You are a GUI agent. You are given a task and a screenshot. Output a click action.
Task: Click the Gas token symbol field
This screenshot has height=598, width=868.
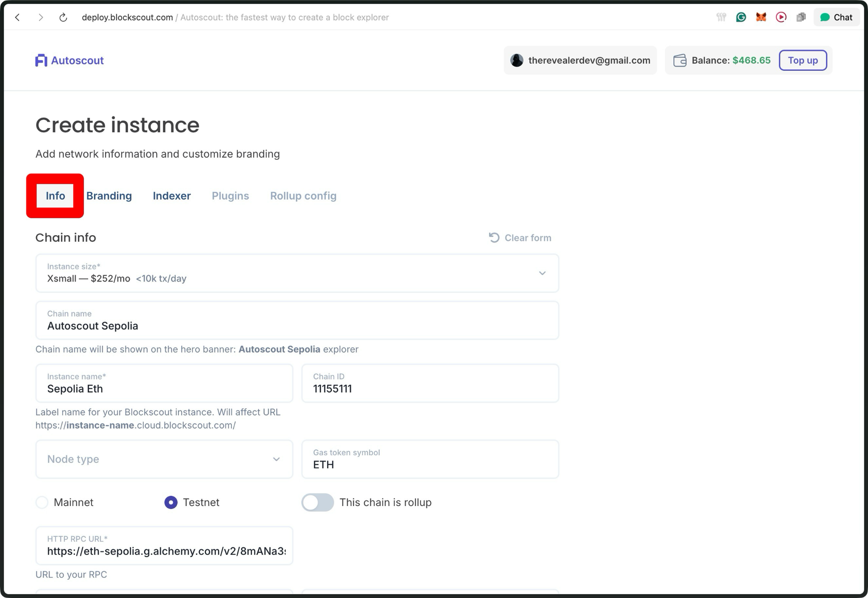pos(430,459)
